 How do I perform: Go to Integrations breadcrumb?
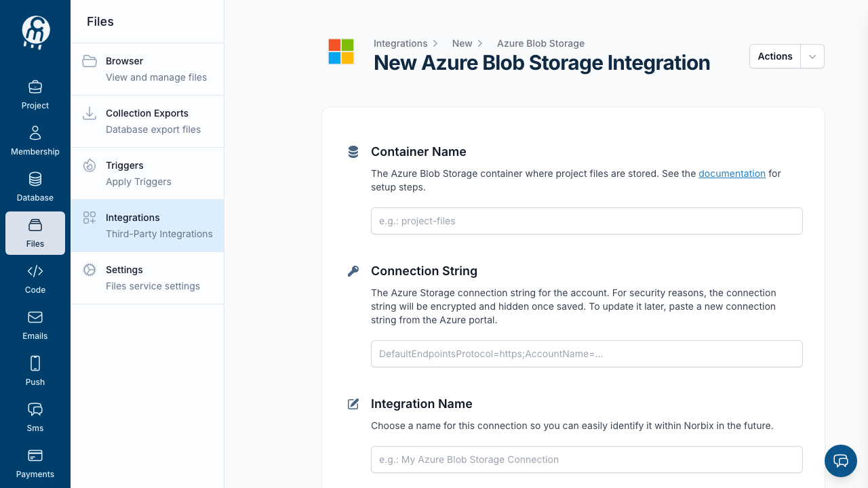pos(401,43)
